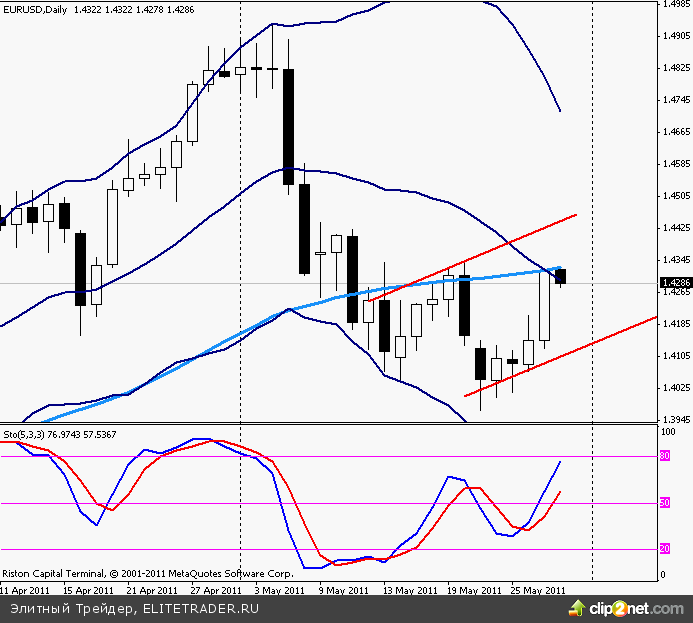Click the stochastic 20 level marker

coord(664,549)
